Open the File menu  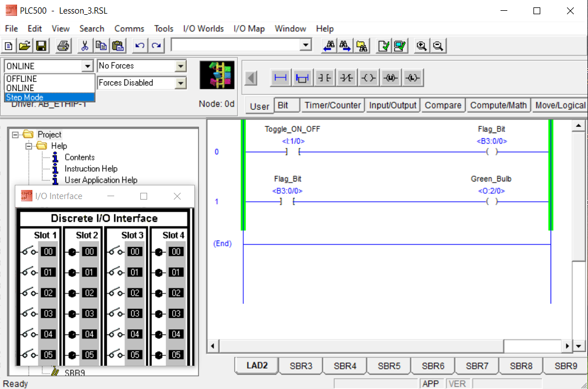[11, 28]
